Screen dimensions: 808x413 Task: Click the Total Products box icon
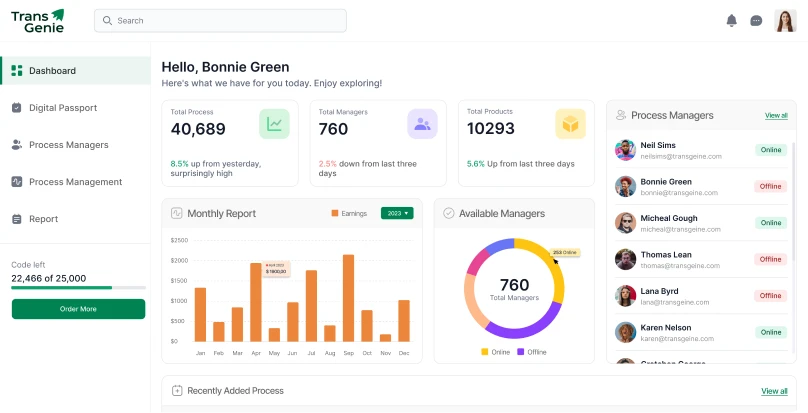570,124
